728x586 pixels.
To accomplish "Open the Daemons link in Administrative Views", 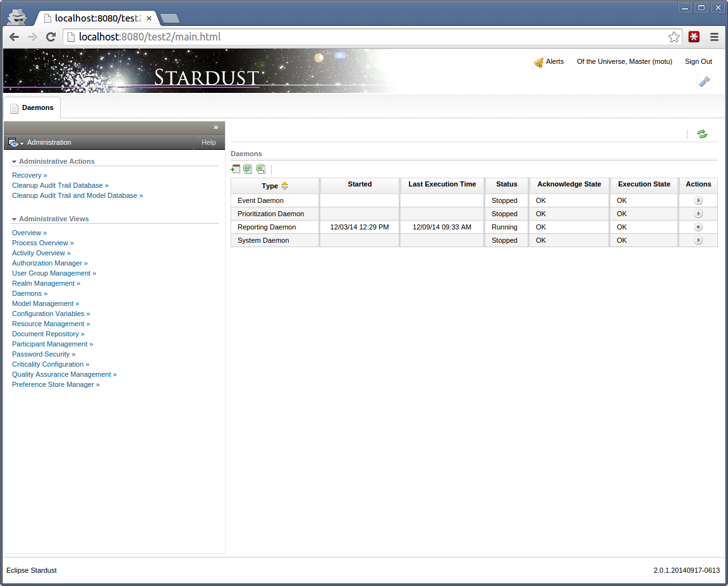I will pyautogui.click(x=30, y=294).
